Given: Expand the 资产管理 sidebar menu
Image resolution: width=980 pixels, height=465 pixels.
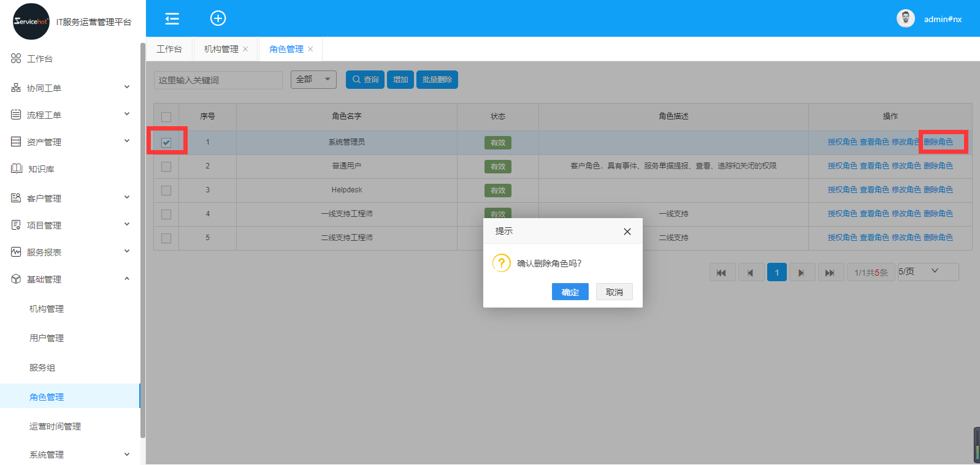Looking at the screenshot, I should click(x=70, y=142).
